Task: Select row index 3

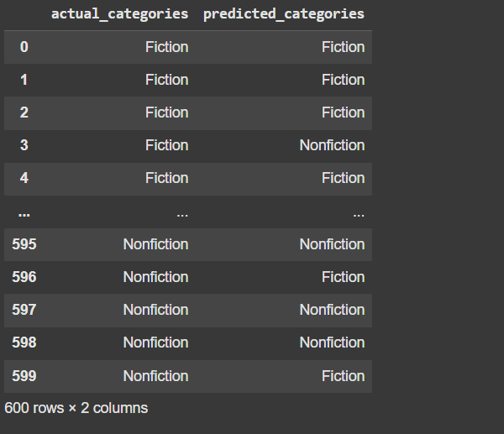Action: click(x=24, y=145)
